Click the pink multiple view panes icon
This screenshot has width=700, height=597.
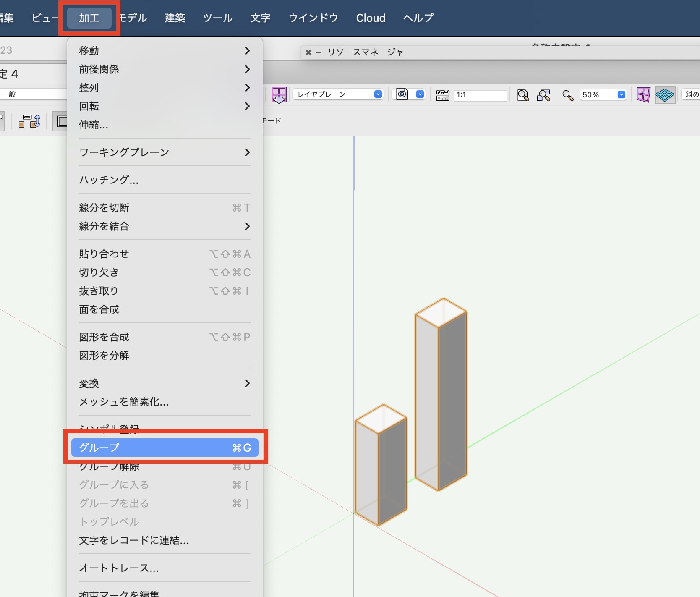point(643,95)
